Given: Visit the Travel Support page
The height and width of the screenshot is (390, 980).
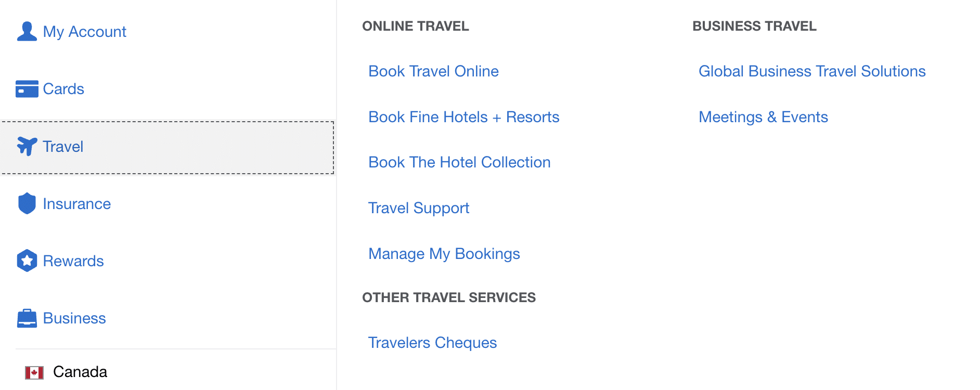Looking at the screenshot, I should click(418, 208).
